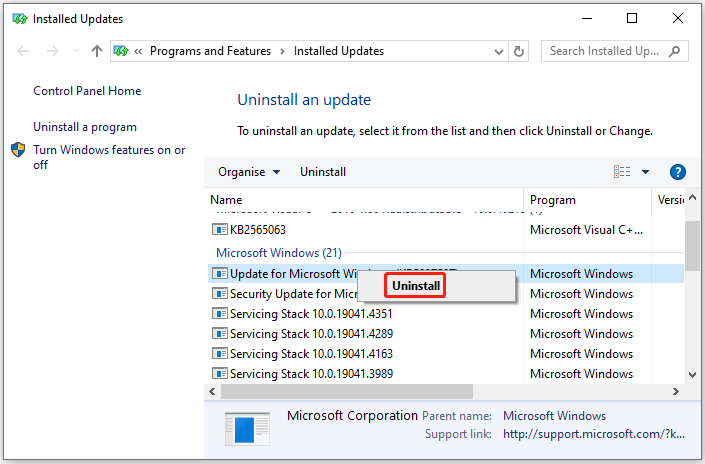This screenshot has height=464, width=705.
Task: Click icon beside Security Update entry
Action: tap(219, 294)
